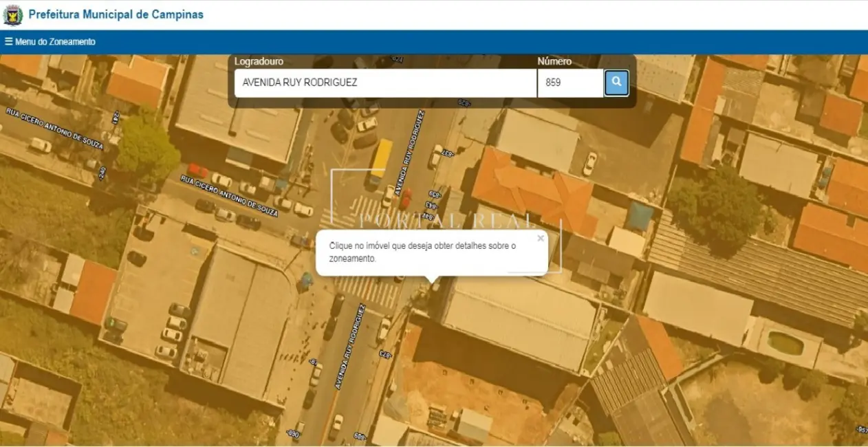Click the popup message about zoneamento details
Image resolution: width=868 pixels, height=447 pixels.
[x=422, y=252]
